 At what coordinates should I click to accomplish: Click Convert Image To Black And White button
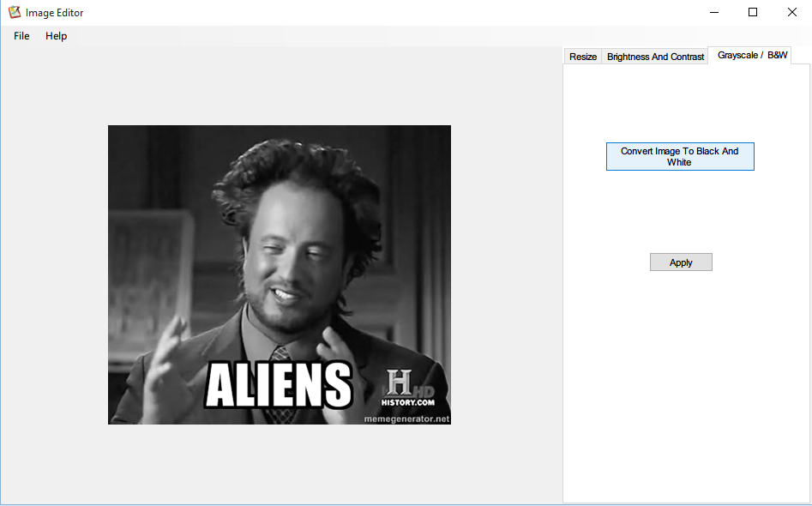680,156
